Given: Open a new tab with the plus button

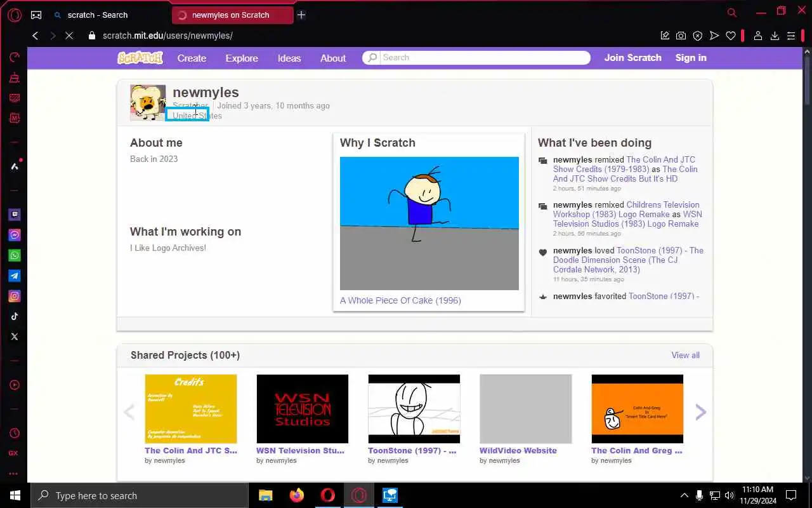Looking at the screenshot, I should coord(301,15).
